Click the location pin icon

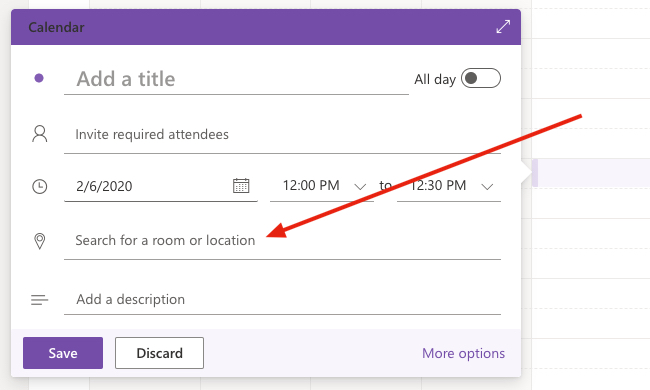tap(40, 241)
